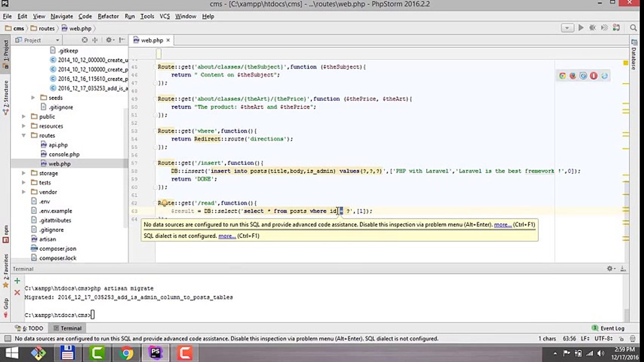Open the VCS menu
The width and height of the screenshot is (644, 362).
pos(165,16)
